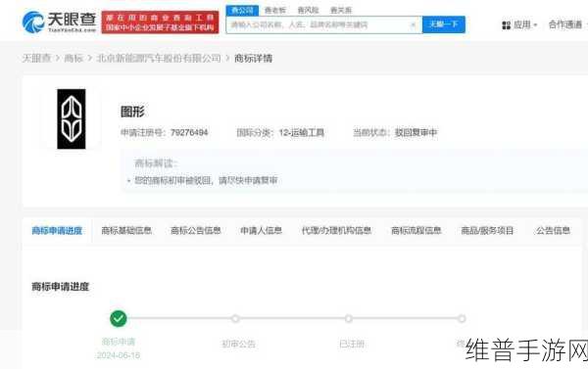
Task: Click the 12-运输工具 classification value
Action: (302, 132)
